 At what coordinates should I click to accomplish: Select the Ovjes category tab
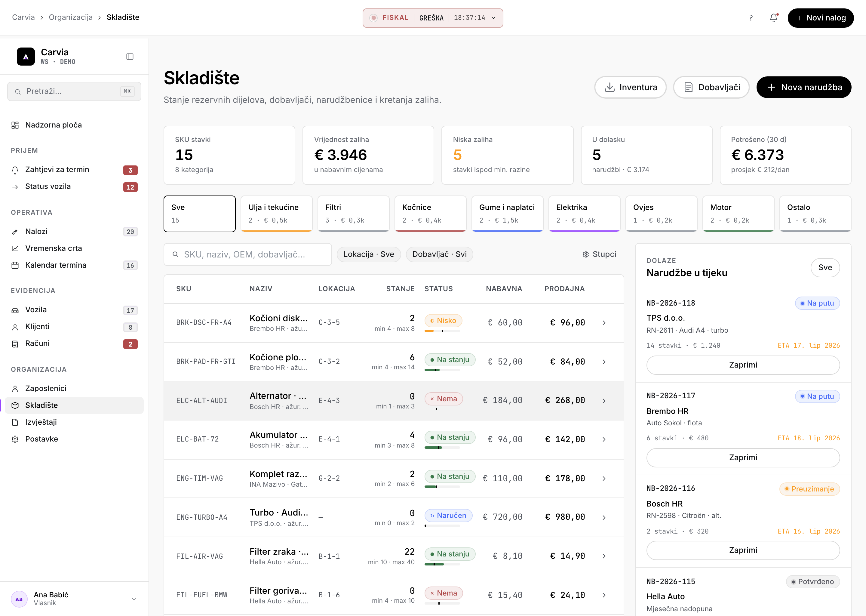661,214
